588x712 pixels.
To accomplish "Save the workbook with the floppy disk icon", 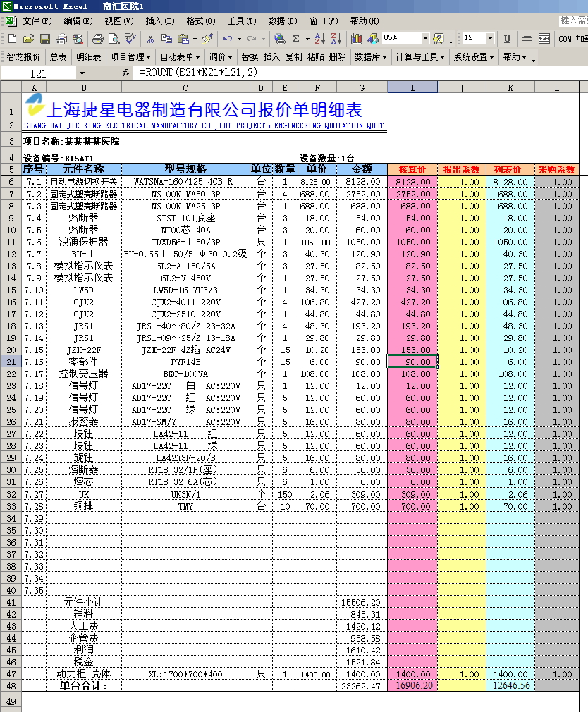I will [x=44, y=39].
